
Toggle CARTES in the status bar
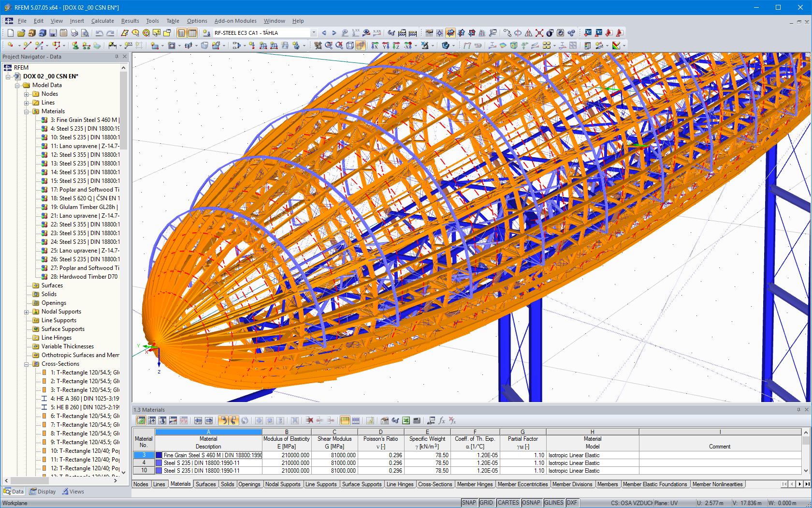pyautogui.click(x=508, y=503)
